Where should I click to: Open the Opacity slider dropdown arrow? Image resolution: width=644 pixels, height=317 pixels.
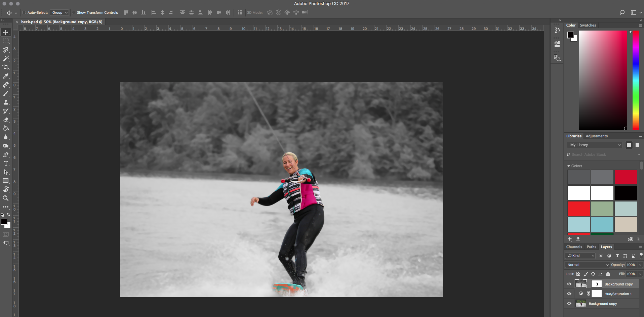pos(640,265)
